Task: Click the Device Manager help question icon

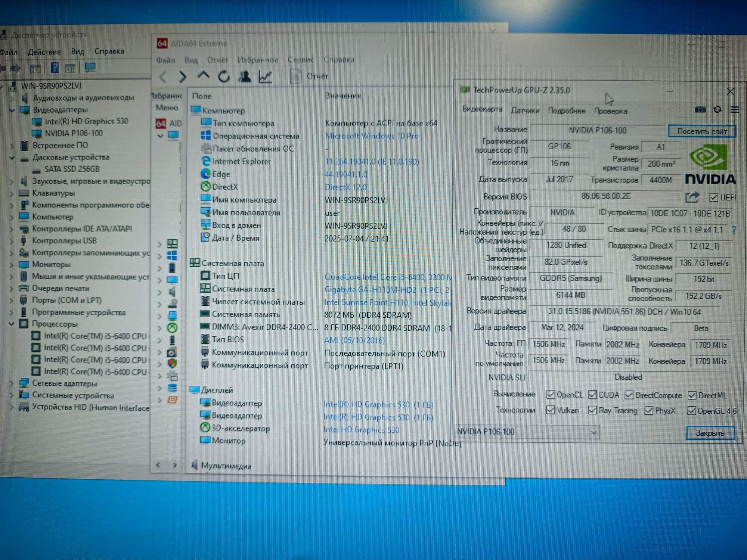Action: pyautogui.click(x=55, y=68)
